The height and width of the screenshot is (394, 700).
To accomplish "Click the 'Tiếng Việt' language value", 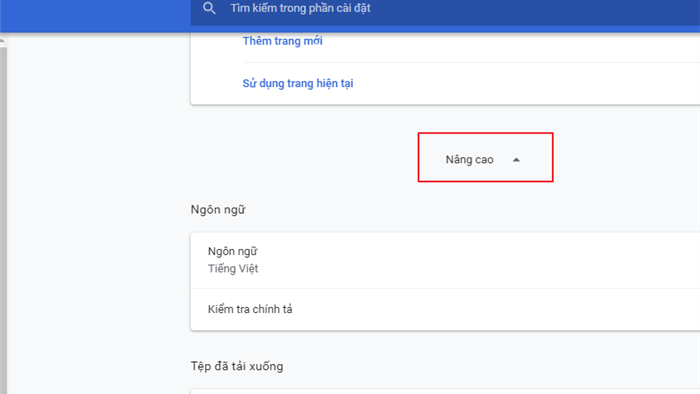I will point(233,269).
